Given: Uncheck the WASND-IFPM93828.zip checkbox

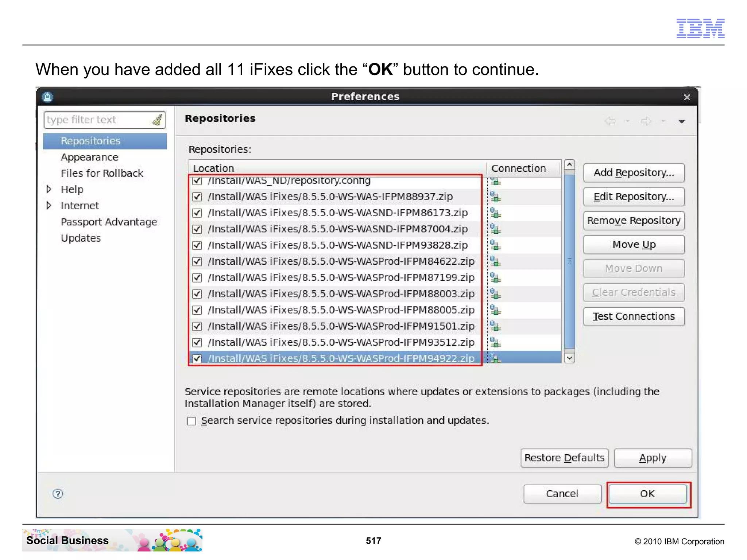Looking at the screenshot, I should click(197, 245).
